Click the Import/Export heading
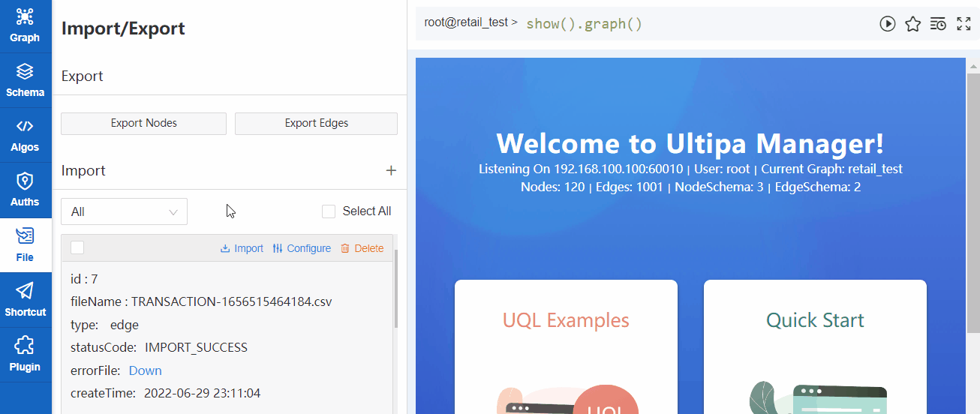 click(123, 28)
